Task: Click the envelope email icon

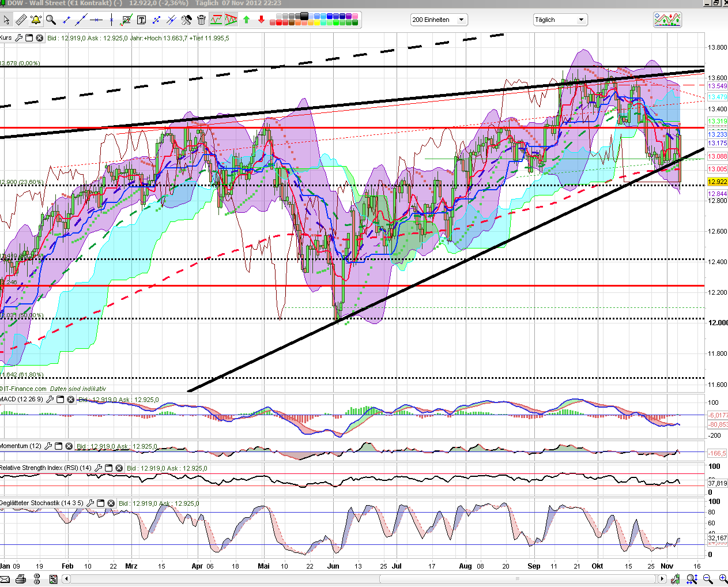Action: 5,579
